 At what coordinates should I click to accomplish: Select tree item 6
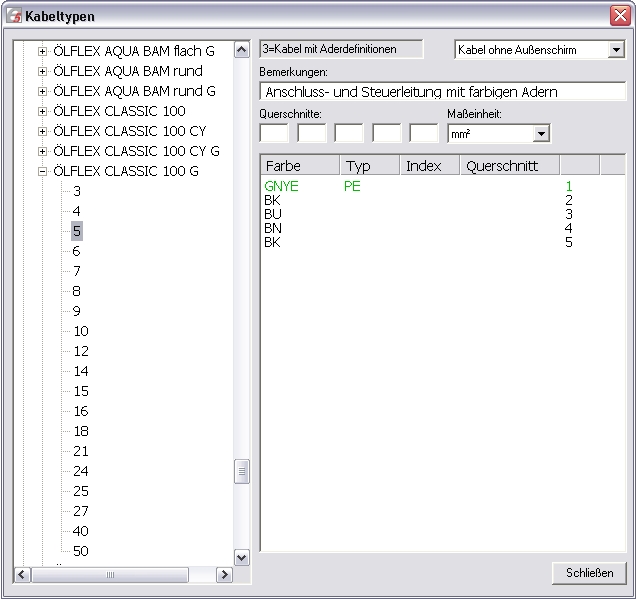point(77,251)
